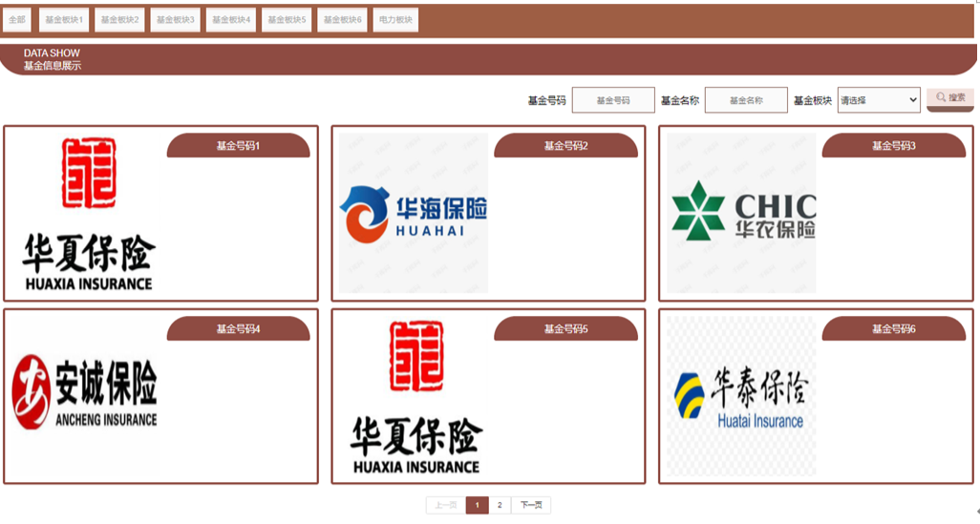980x524 pixels.
Task: Click the 搜索 search button
Action: coord(950,98)
